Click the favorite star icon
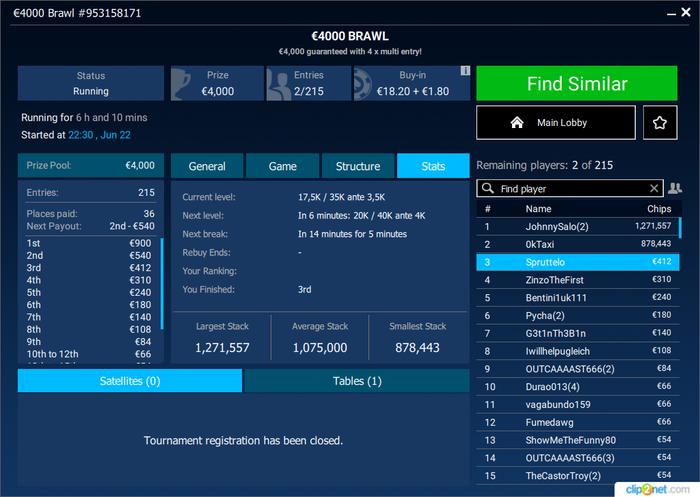 coord(660,123)
